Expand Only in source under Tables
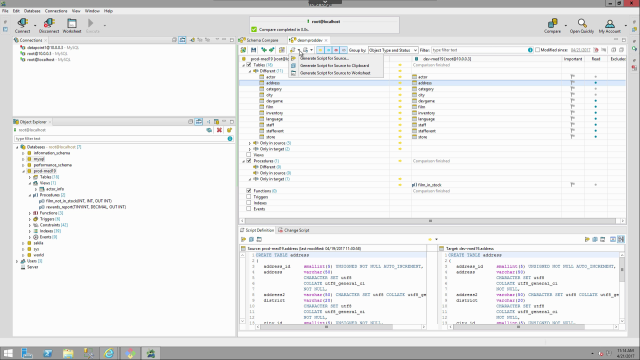Screen dimensions: 640x360 click(x=250, y=143)
